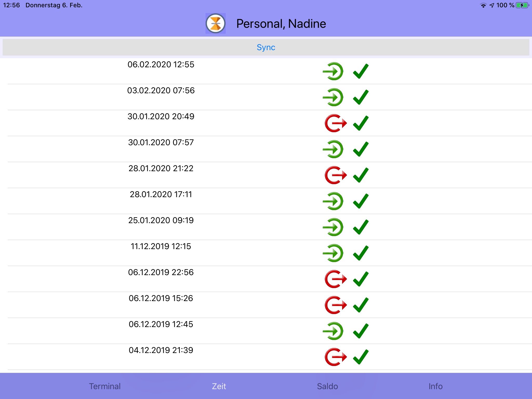The width and height of the screenshot is (532, 399).
Task: Tap the Sync button
Action: click(266, 47)
